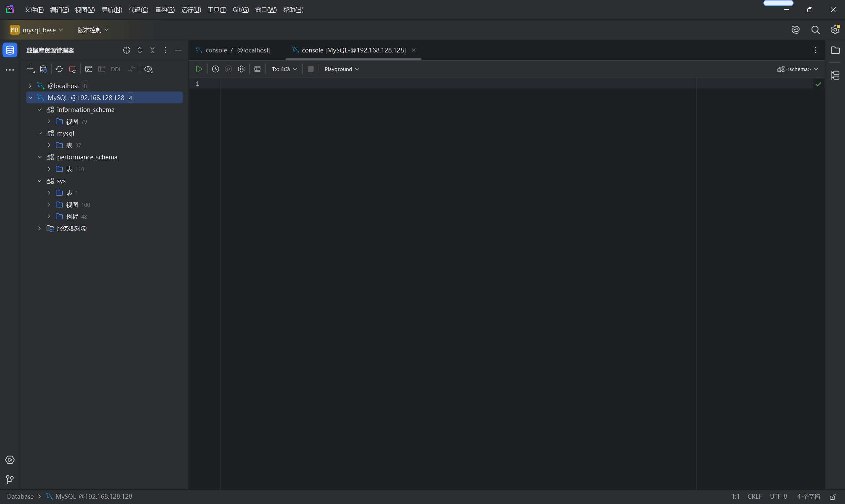Click the disconnect red square icon
This screenshot has height=504, width=845.
[72, 69]
